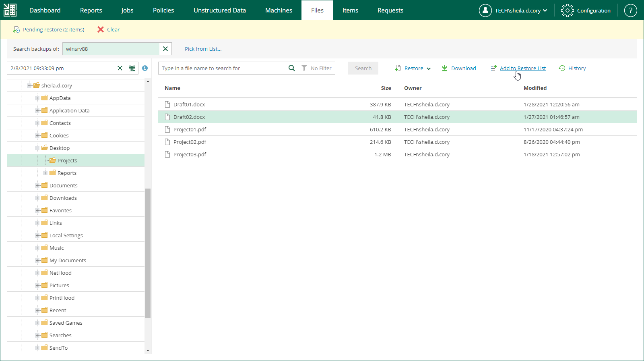Click the calendar date picker icon
Image resolution: width=644 pixels, height=361 pixels.
(132, 68)
